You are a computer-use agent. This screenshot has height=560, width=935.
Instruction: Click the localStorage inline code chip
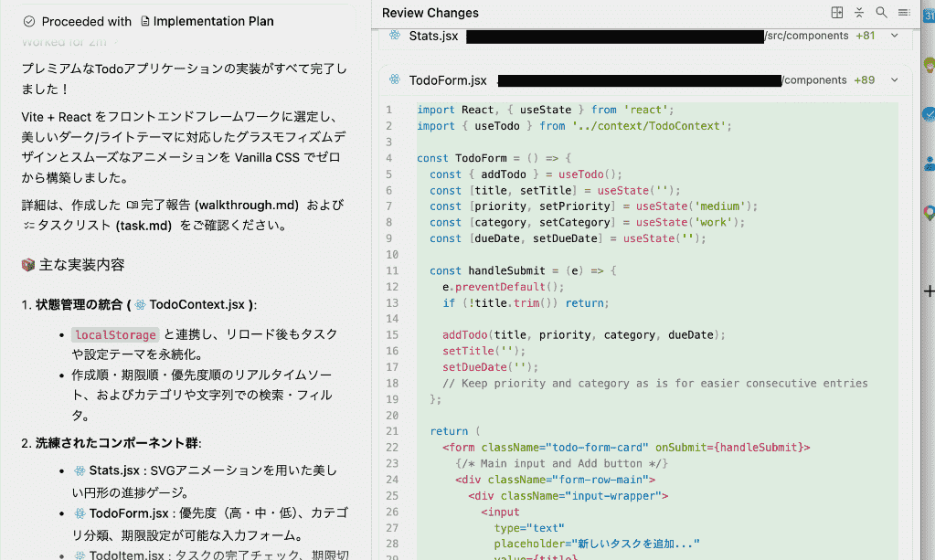tap(115, 334)
